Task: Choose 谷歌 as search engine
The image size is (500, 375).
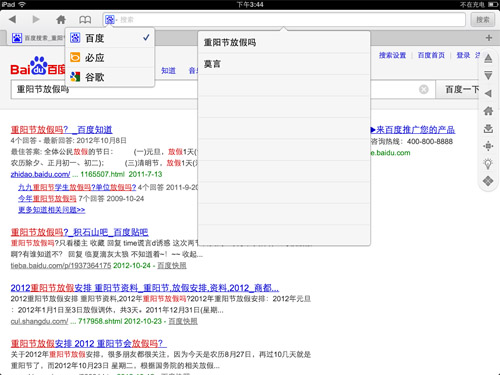Action: (110, 77)
